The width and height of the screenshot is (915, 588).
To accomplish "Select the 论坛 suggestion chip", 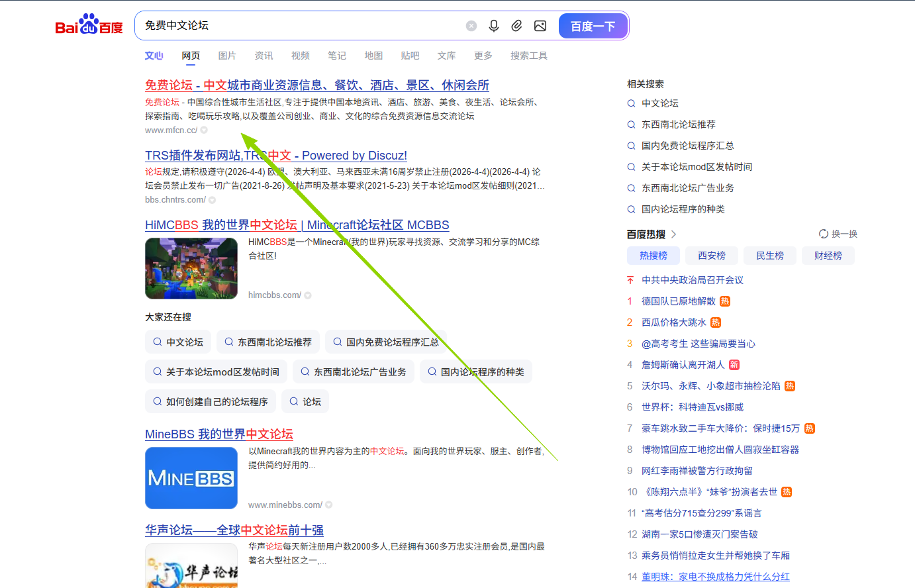I will click(305, 401).
